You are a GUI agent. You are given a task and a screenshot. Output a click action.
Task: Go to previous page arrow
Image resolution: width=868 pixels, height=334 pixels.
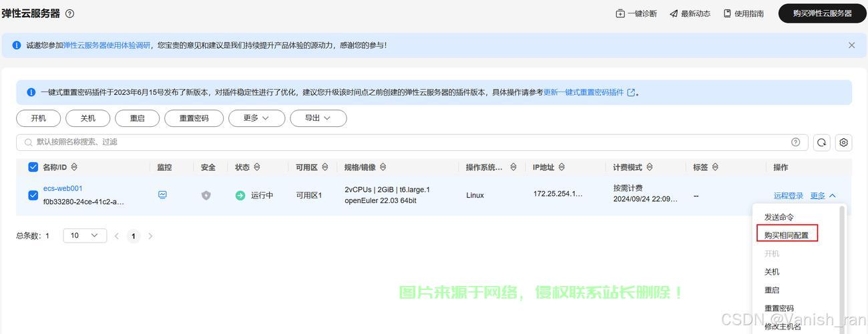point(117,236)
